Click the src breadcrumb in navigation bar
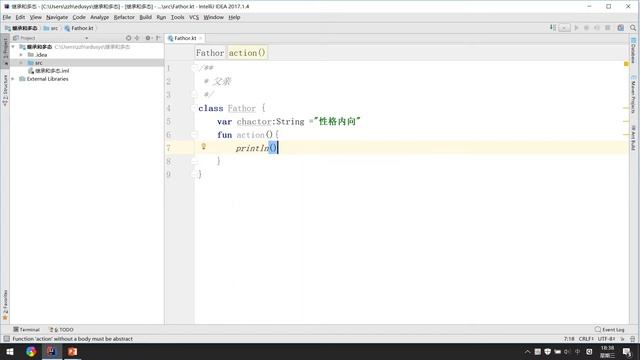 (x=51, y=28)
